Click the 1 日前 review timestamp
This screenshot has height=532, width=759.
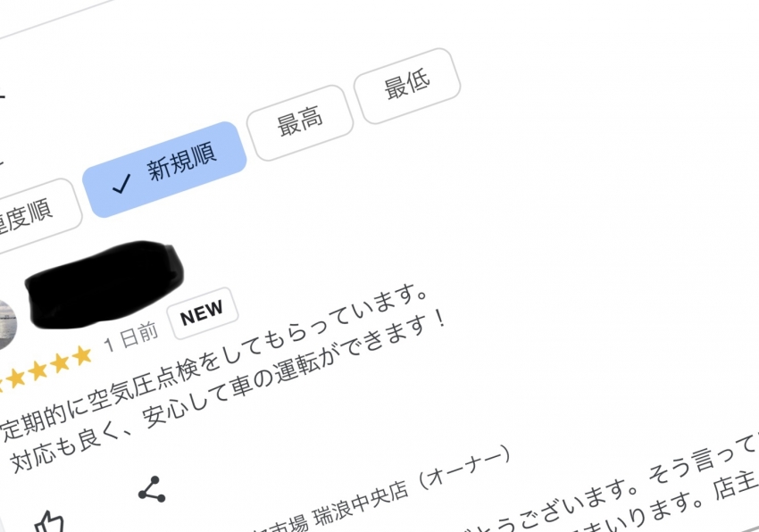point(130,337)
